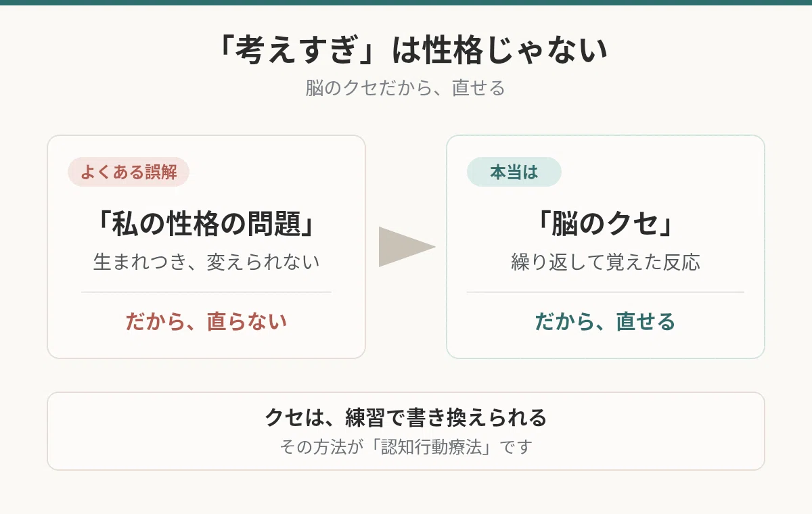
Task: Click the heading '「脳のクセ」'
Action: pyautogui.click(x=606, y=225)
